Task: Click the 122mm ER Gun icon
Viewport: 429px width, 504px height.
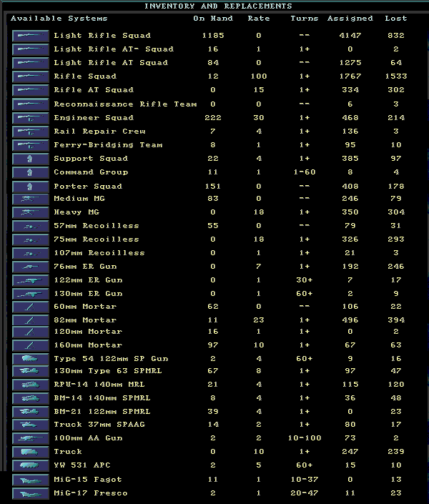Action: tap(31, 280)
